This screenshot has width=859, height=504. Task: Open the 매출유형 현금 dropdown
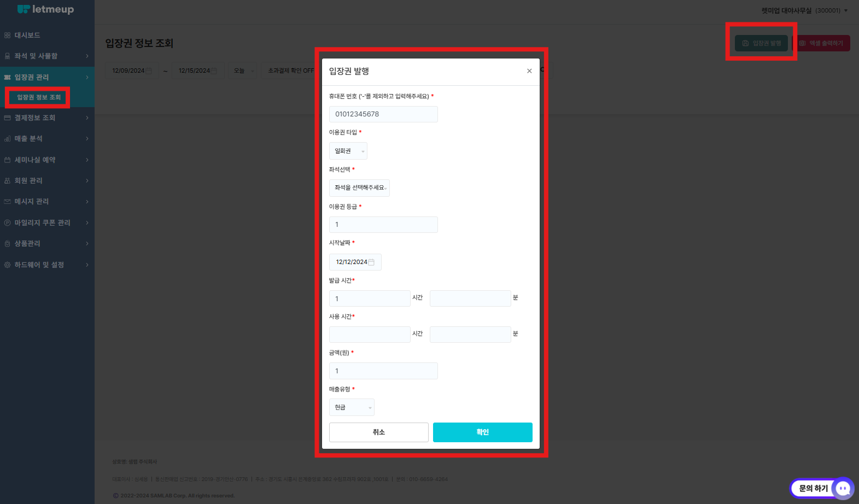point(352,408)
